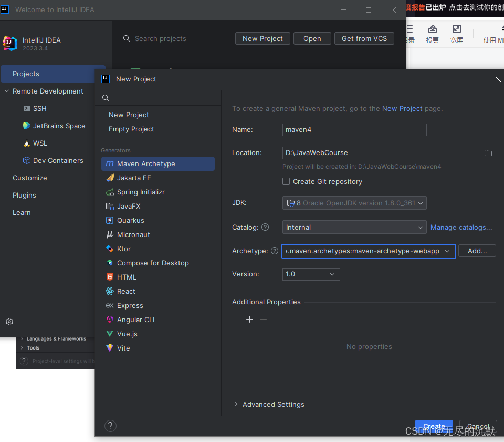The width and height of the screenshot is (504, 442).
Task: Click New Project button in Welcome window
Action: (x=262, y=38)
